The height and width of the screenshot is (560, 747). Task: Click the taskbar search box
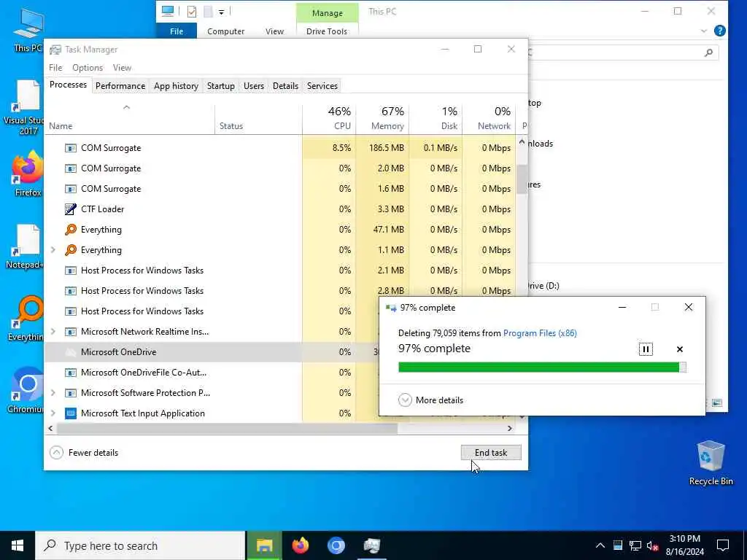[140, 545]
